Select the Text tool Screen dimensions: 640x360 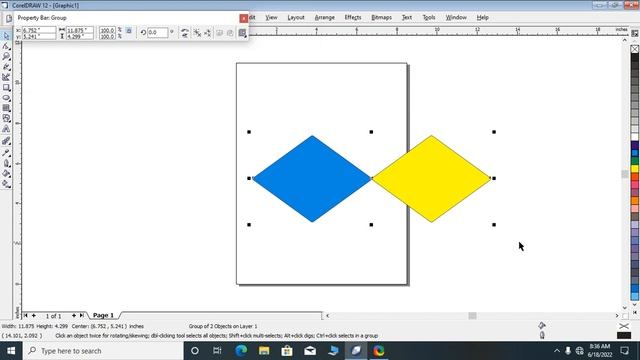pos(6,129)
